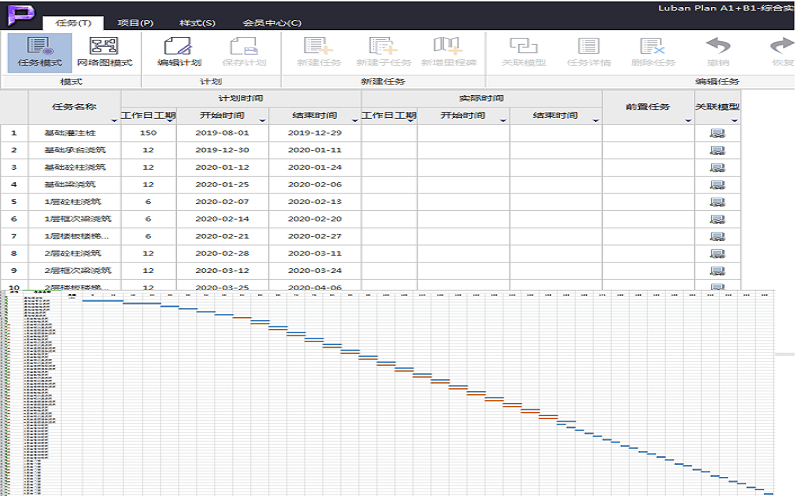Click start date 2020-02-28

click(x=222, y=253)
